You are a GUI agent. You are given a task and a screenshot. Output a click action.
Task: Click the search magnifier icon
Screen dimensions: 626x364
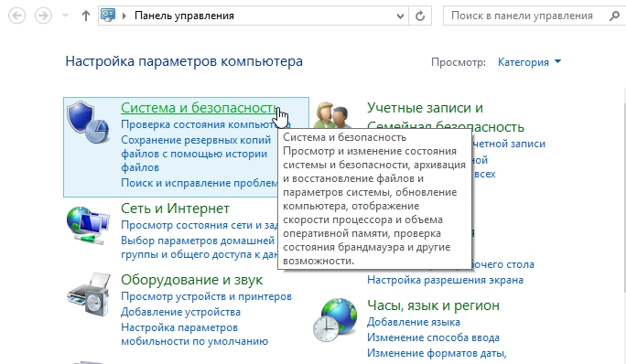(614, 16)
